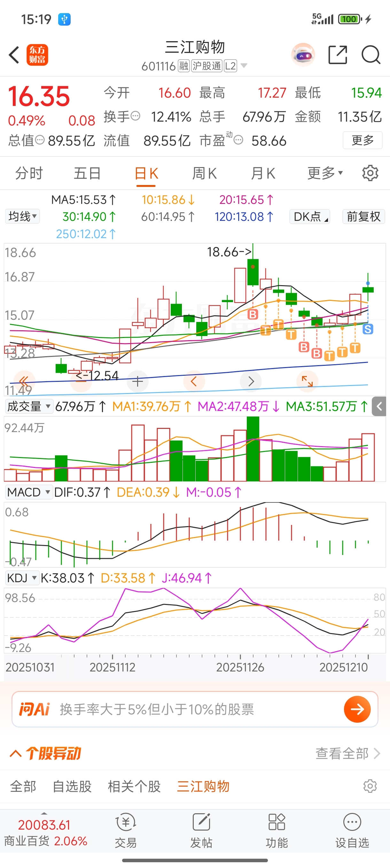The height and width of the screenshot is (868, 390).
Task: Switch to 周K tab
Action: (x=204, y=173)
